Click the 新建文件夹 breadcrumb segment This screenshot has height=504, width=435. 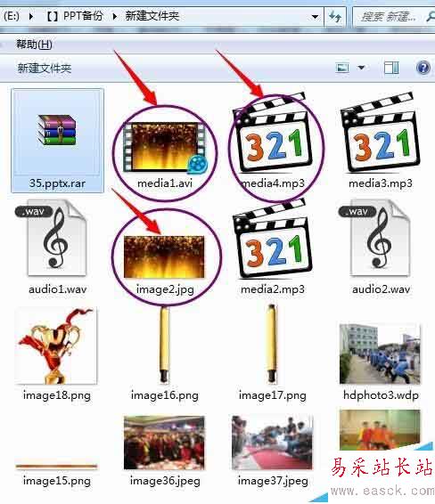tap(152, 16)
